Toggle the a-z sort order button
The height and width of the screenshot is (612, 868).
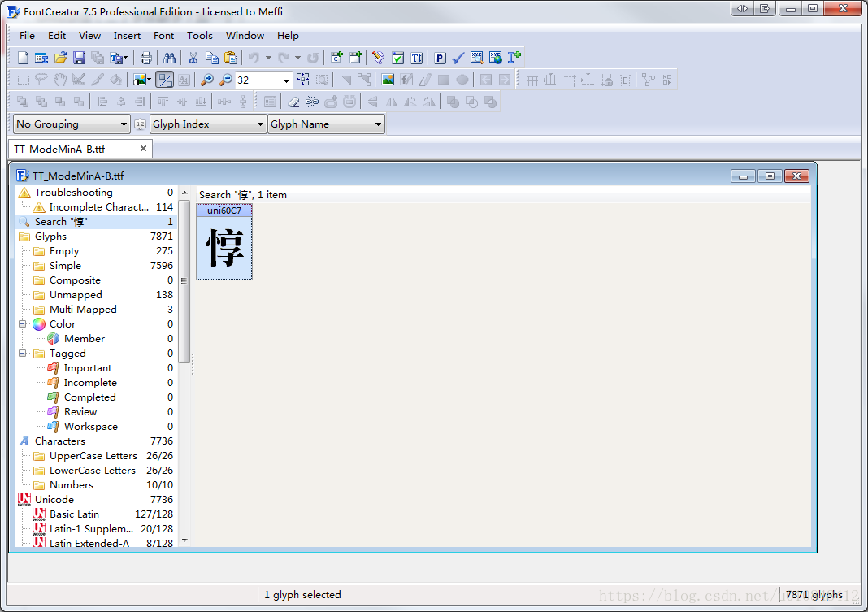140,124
